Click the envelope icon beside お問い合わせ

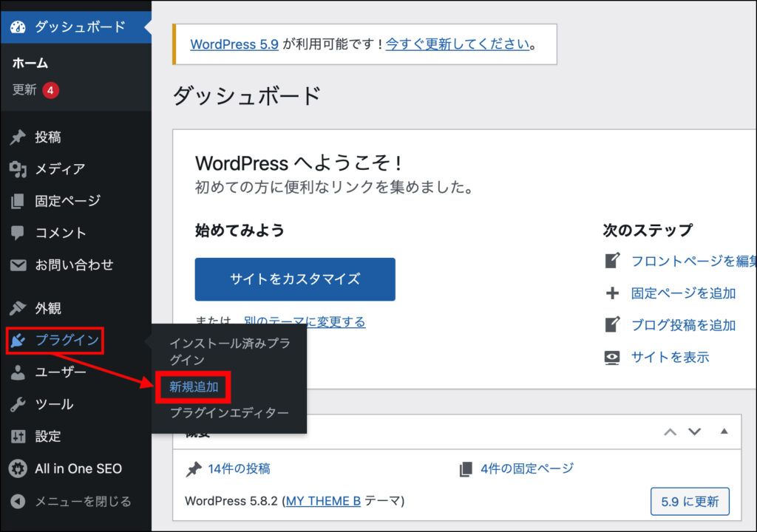pos(18,265)
